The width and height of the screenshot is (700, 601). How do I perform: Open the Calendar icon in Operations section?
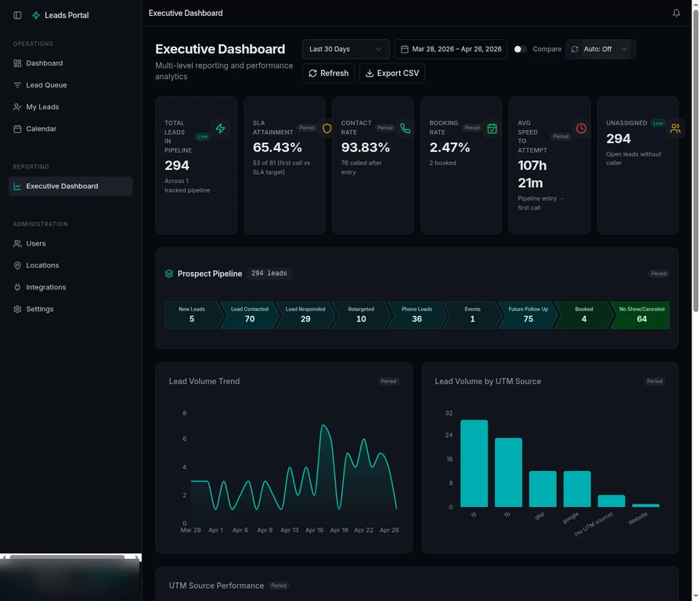click(x=17, y=128)
